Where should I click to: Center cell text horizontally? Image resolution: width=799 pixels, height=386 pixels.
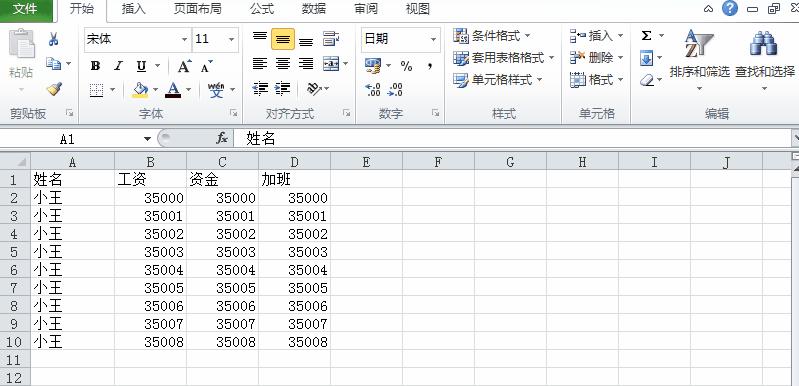point(283,64)
